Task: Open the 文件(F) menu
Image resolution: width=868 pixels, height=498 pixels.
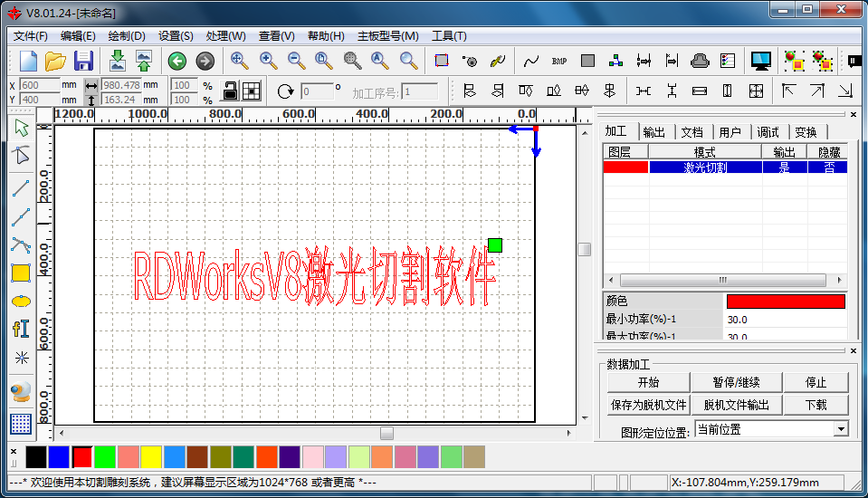Action: pos(31,36)
